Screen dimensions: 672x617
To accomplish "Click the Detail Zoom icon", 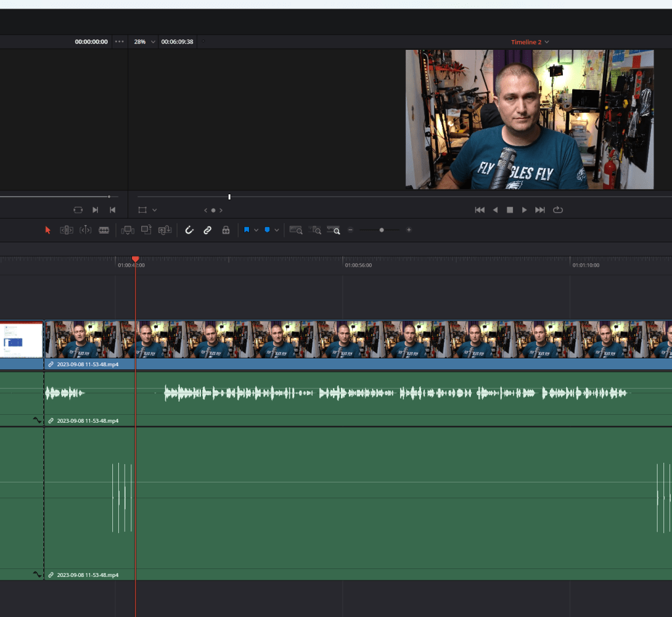I will (x=315, y=230).
